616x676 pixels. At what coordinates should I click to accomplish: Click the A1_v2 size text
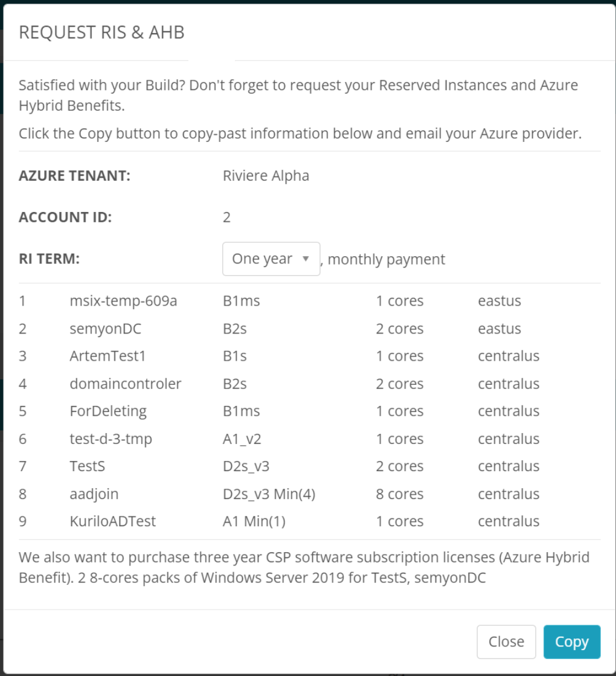(242, 439)
